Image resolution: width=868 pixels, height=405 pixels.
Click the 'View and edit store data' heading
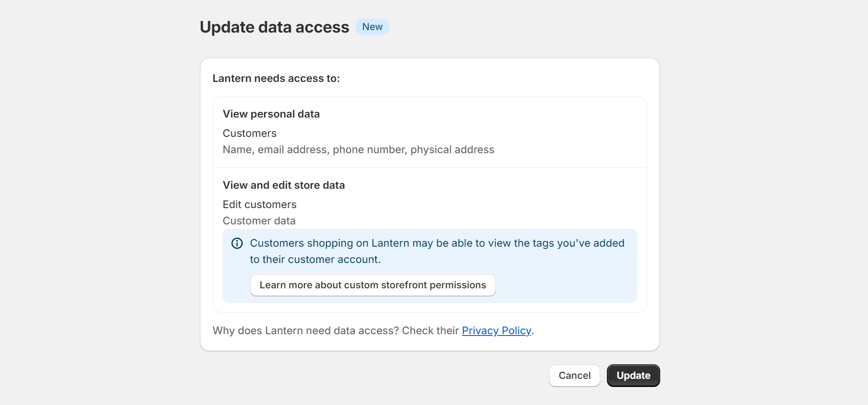283,185
